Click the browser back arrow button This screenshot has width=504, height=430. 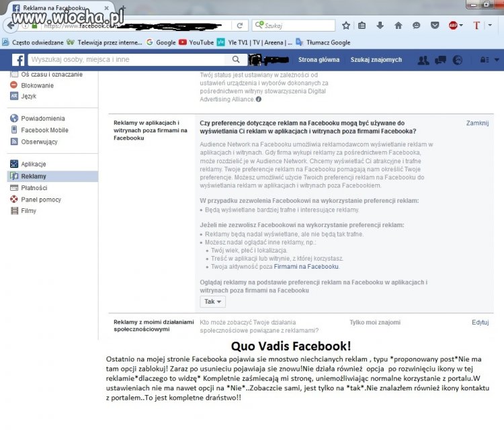(10, 26)
